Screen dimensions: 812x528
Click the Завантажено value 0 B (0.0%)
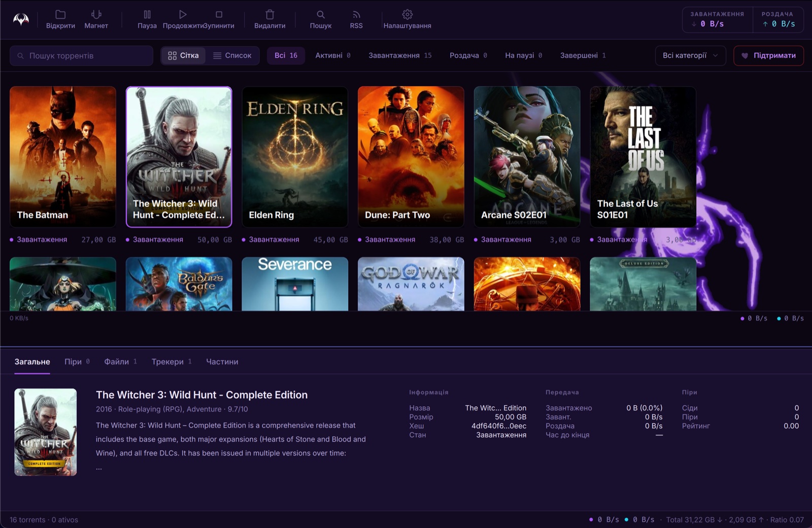[644, 408]
